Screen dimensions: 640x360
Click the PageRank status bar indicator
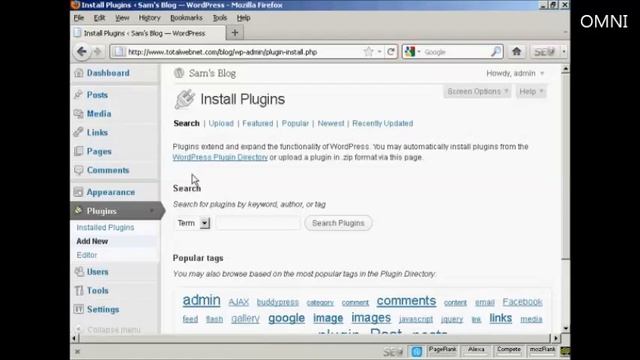pos(443,350)
